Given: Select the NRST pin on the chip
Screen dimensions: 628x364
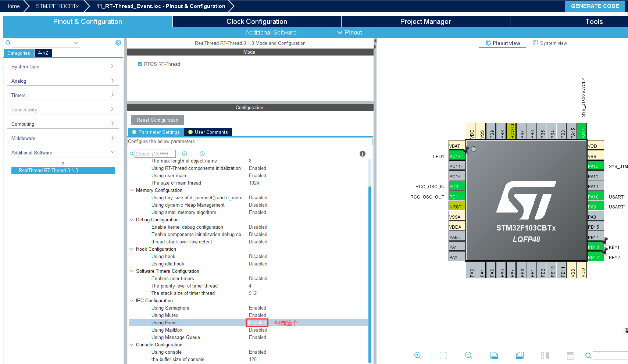Looking at the screenshot, I should 457,207.
